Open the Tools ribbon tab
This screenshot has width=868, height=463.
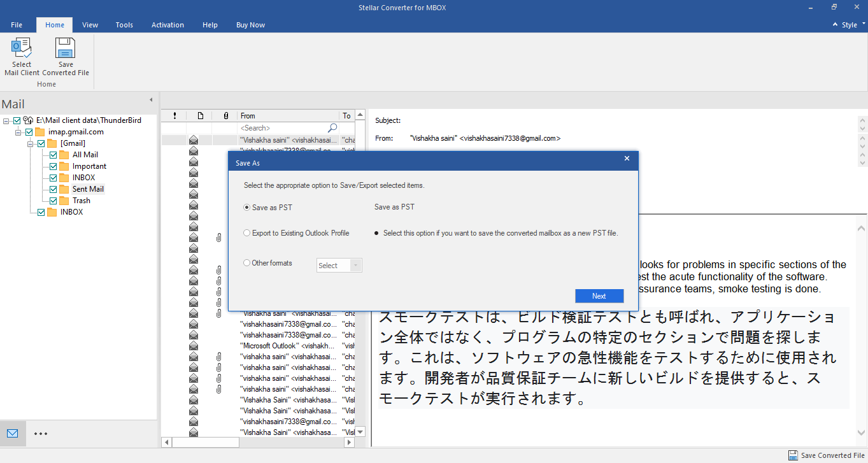(124, 25)
